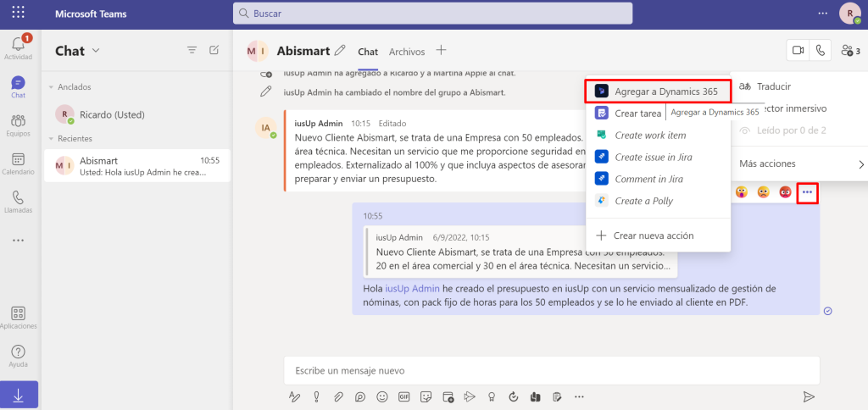Expand the Chat header dropdown
Viewport: 868px width, 410px height.
point(96,50)
